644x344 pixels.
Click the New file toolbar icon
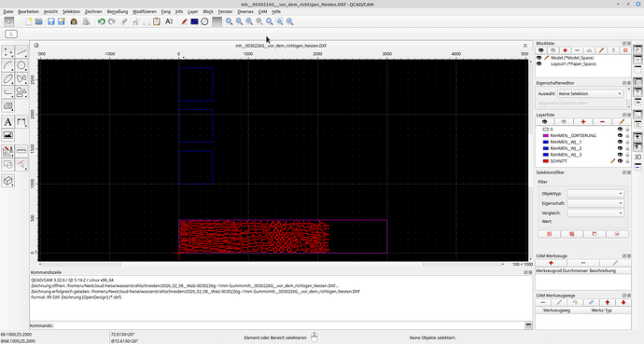[28, 21]
